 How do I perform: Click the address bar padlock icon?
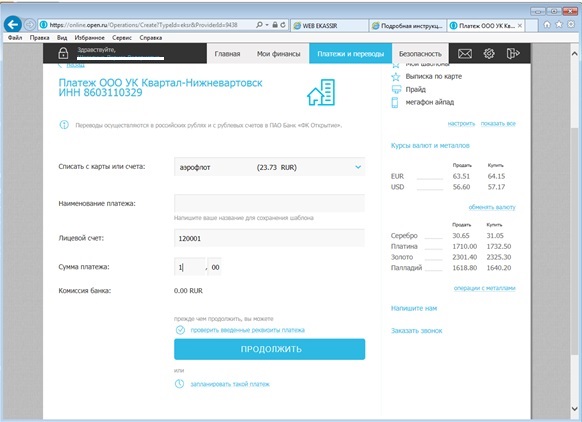275,25
